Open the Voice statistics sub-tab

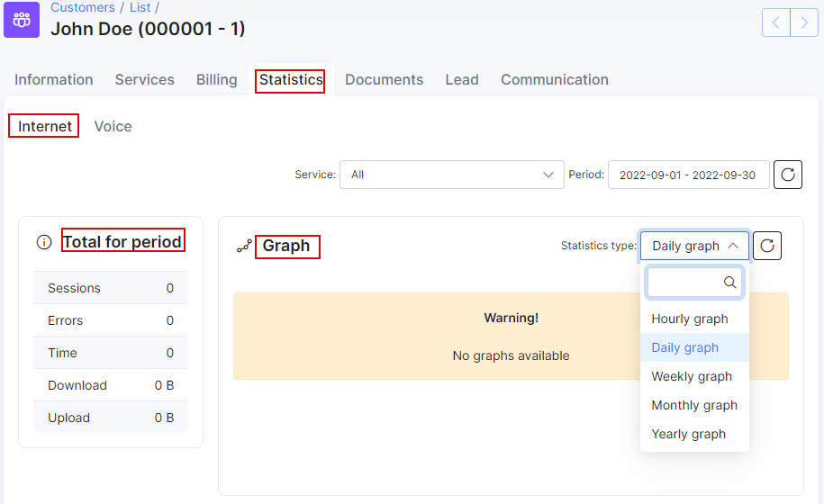click(113, 127)
